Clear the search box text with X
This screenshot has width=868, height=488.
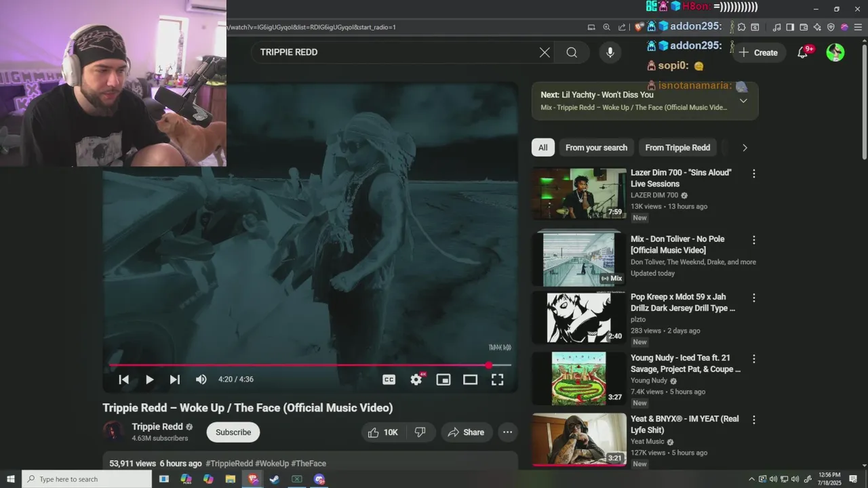(545, 52)
